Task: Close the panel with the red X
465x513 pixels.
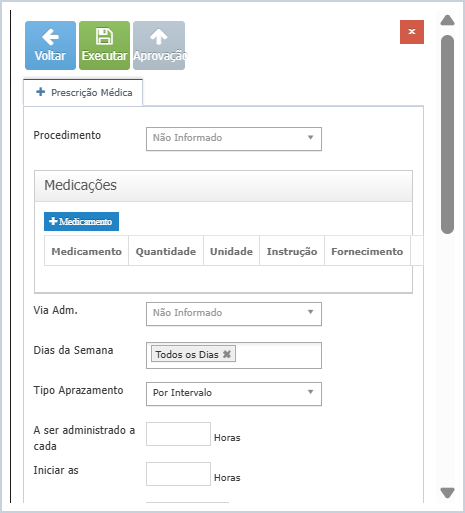Action: (x=412, y=32)
